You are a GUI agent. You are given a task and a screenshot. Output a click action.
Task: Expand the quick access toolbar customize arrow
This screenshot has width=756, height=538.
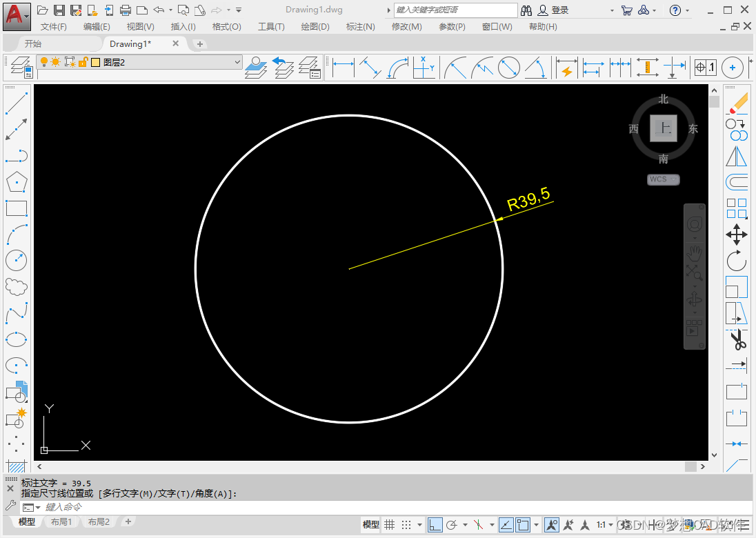coord(239,10)
